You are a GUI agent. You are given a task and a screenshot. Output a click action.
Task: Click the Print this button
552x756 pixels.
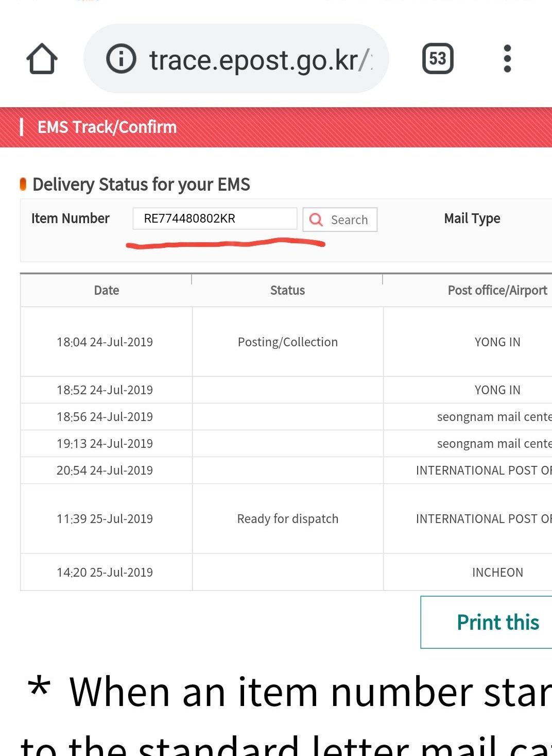pyautogui.click(x=486, y=622)
